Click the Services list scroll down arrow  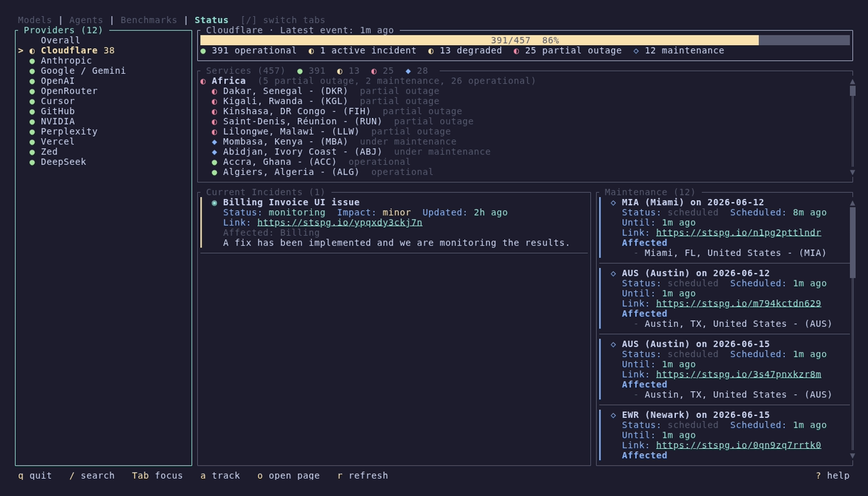(x=852, y=172)
